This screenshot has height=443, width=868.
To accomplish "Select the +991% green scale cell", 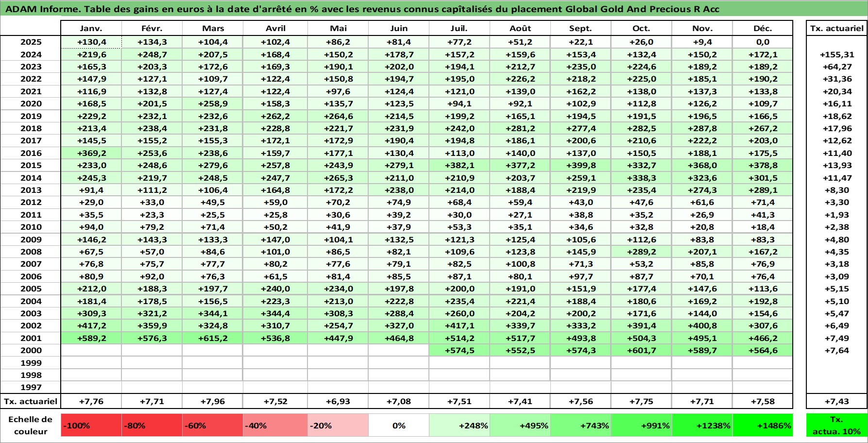I will (x=641, y=426).
